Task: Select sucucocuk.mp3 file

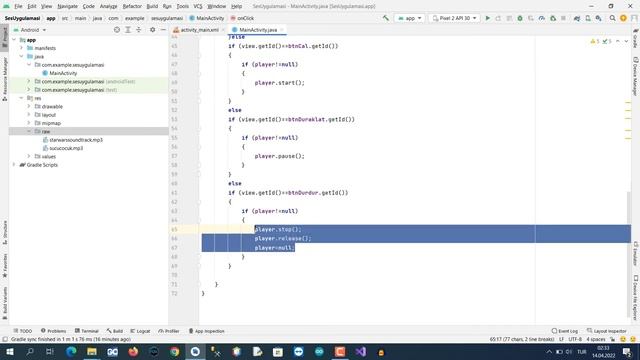Action: click(x=66, y=148)
